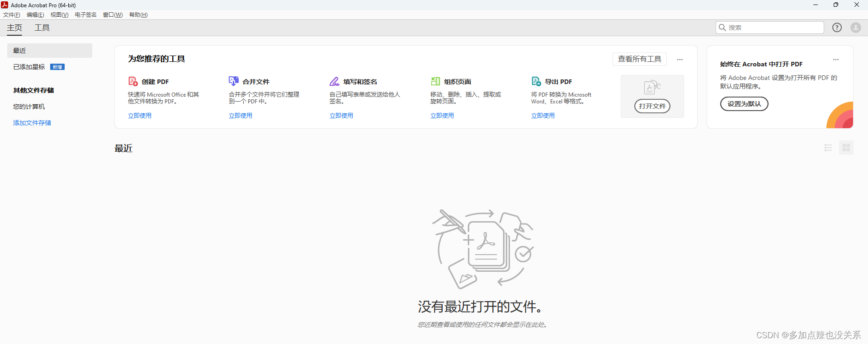Click the magnifier icon in search box
Image resolution: width=868 pixels, height=344 pixels.
point(722,28)
